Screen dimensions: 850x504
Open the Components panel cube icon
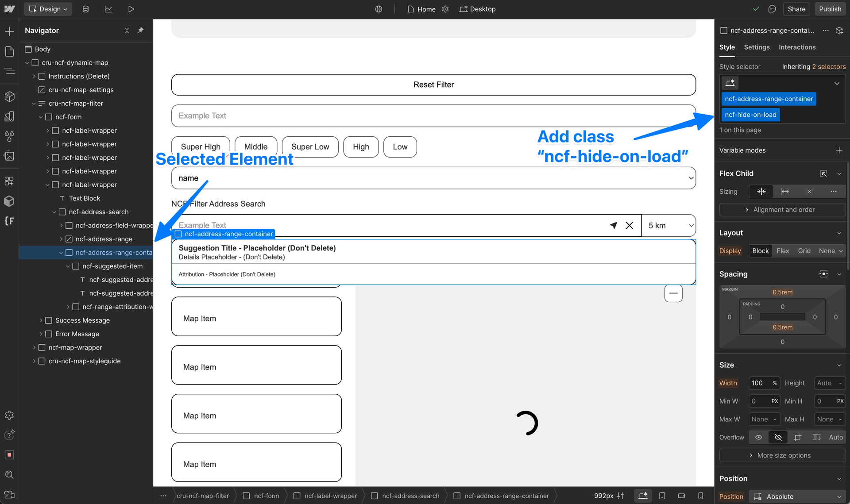(9, 96)
